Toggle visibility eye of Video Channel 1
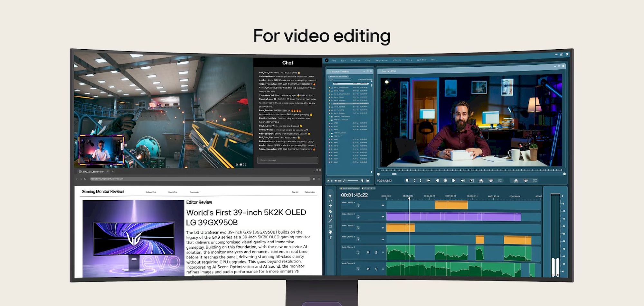644x306 pixels. (x=383, y=239)
